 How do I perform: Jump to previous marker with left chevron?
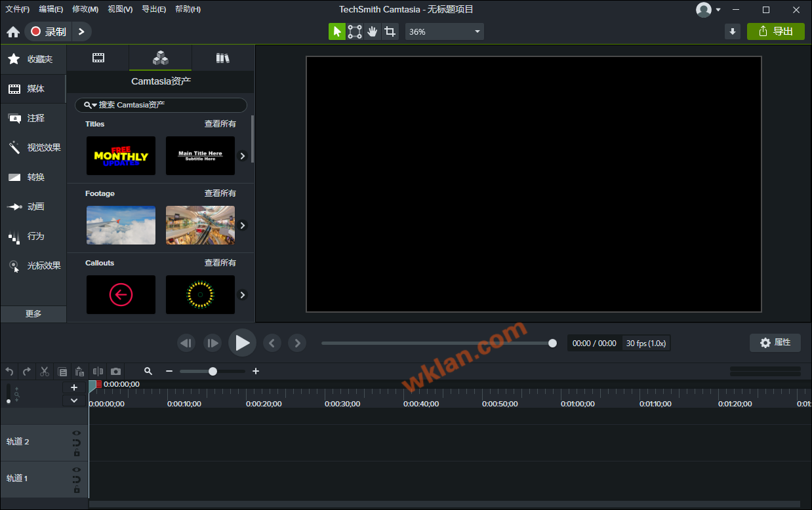coord(272,343)
